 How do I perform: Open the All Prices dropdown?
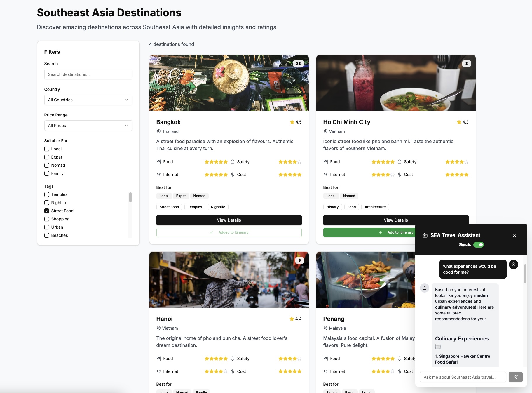[x=88, y=125]
